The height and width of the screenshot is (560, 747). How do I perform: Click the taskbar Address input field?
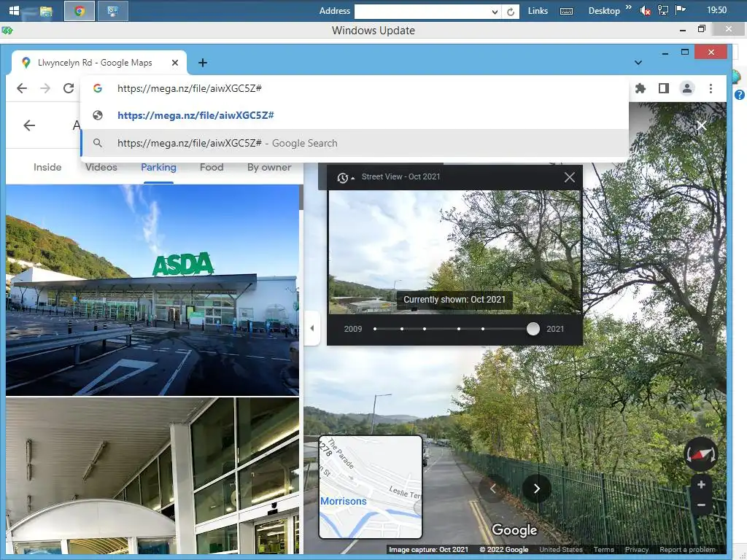click(x=423, y=12)
